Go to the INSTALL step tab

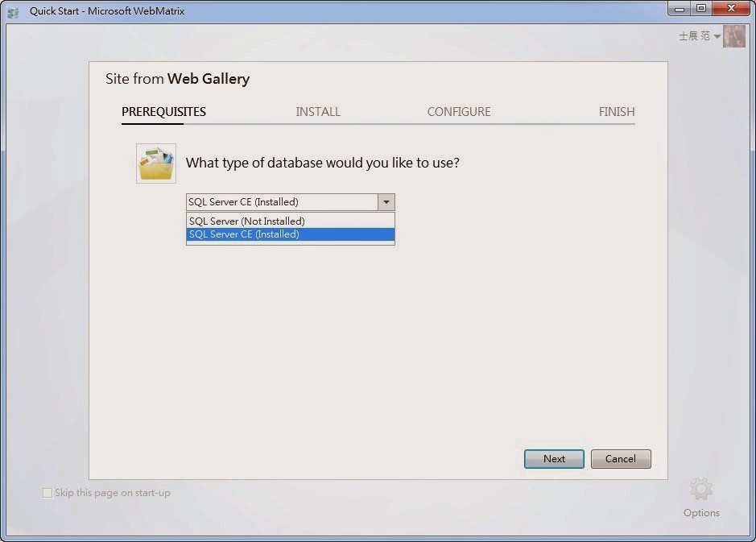[x=318, y=112]
